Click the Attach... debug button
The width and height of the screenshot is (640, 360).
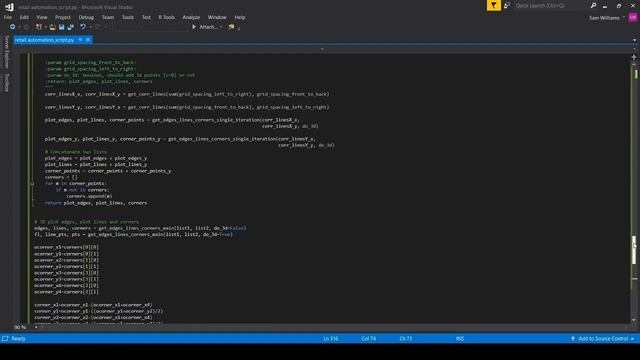pos(208,27)
